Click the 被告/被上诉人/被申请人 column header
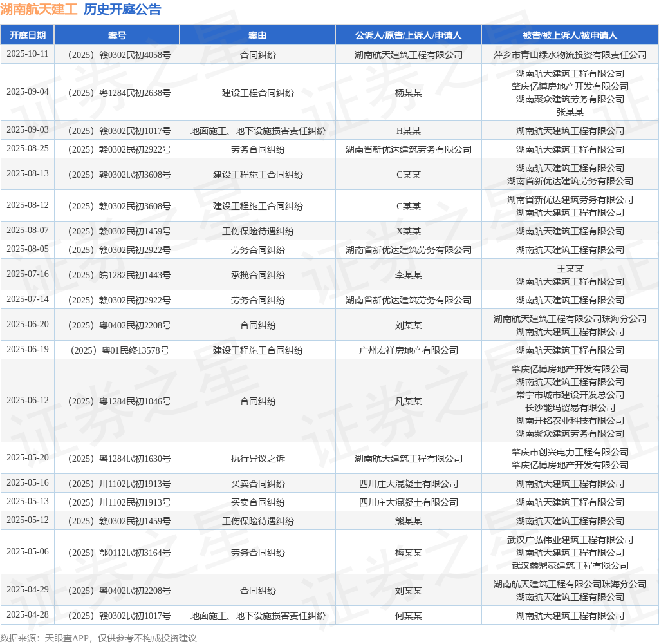 (570, 35)
